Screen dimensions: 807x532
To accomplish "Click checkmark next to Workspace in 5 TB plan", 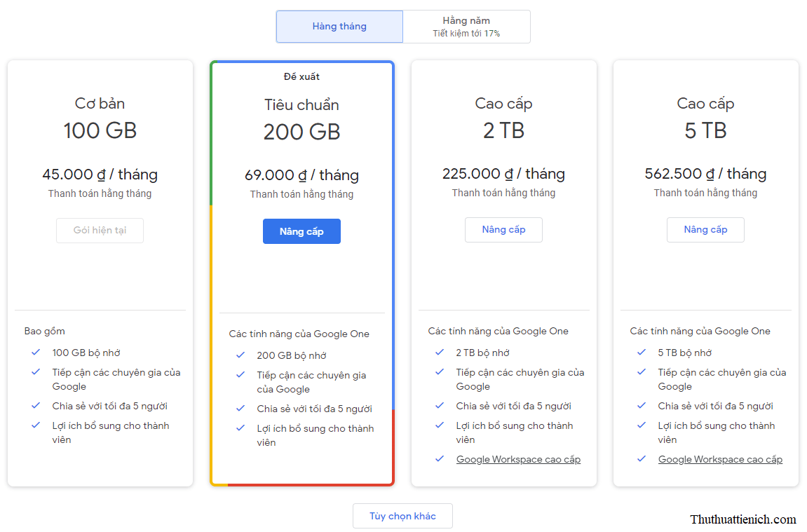I will click(x=642, y=458).
